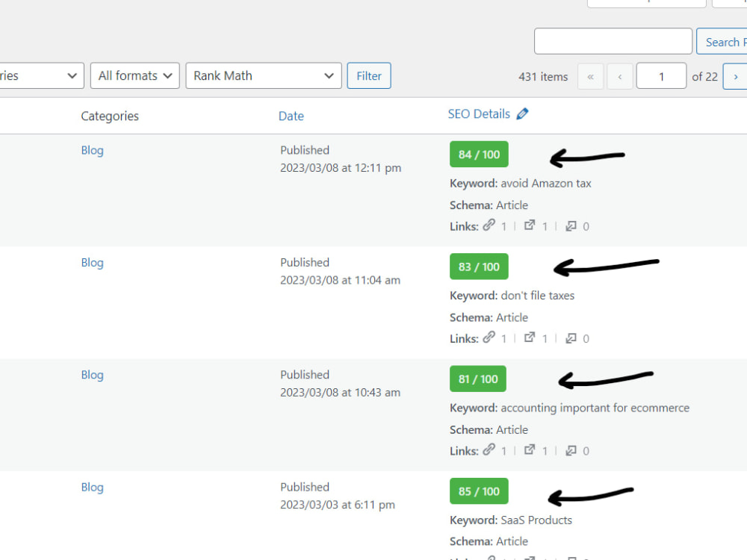Viewport: 747px width, 560px height.
Task: Click external links icon in don't file taxes row
Action: point(530,337)
